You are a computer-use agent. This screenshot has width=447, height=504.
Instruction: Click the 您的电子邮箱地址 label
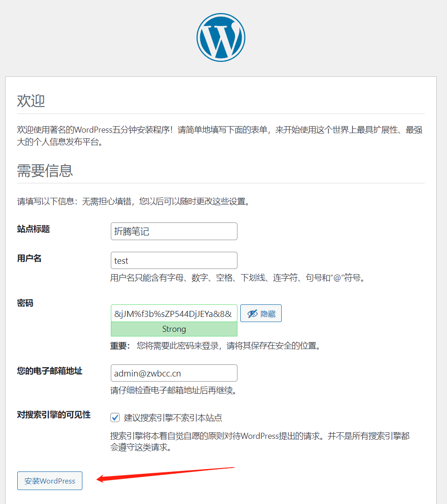click(50, 370)
